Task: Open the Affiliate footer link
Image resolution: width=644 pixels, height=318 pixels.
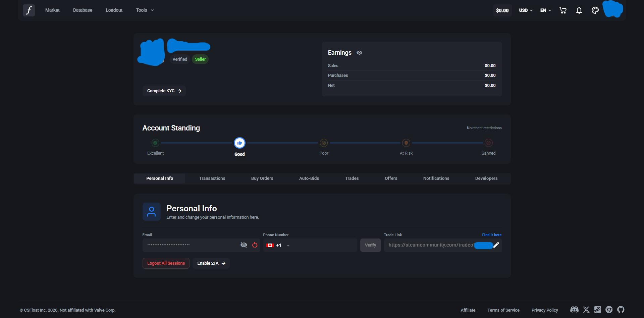Action: (x=468, y=310)
